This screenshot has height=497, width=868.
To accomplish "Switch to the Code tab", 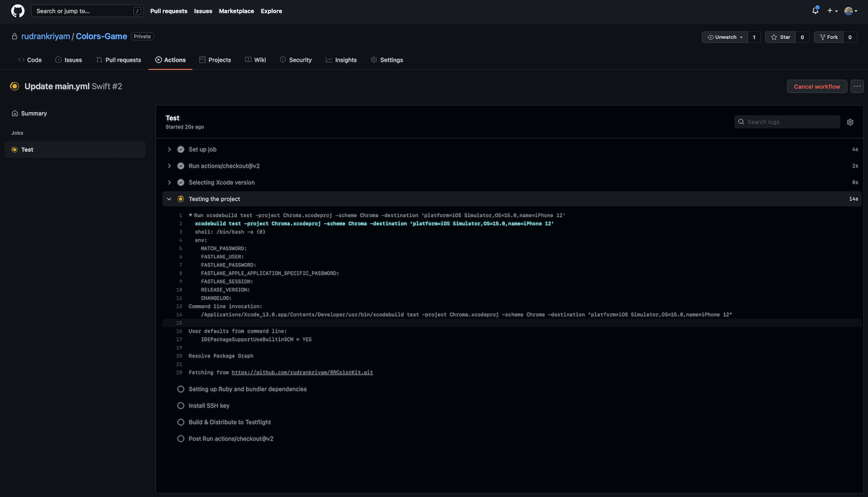I will tap(30, 60).
